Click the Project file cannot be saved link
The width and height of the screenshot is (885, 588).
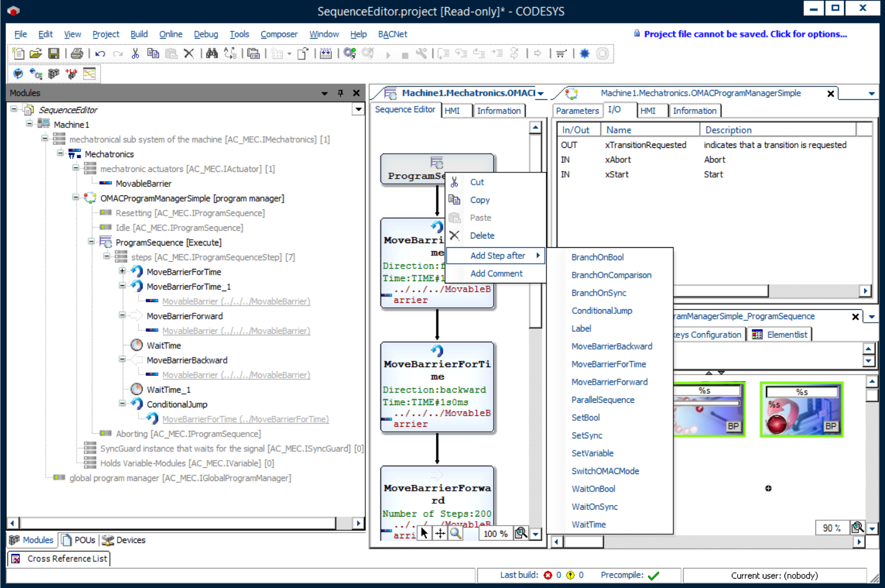745,34
